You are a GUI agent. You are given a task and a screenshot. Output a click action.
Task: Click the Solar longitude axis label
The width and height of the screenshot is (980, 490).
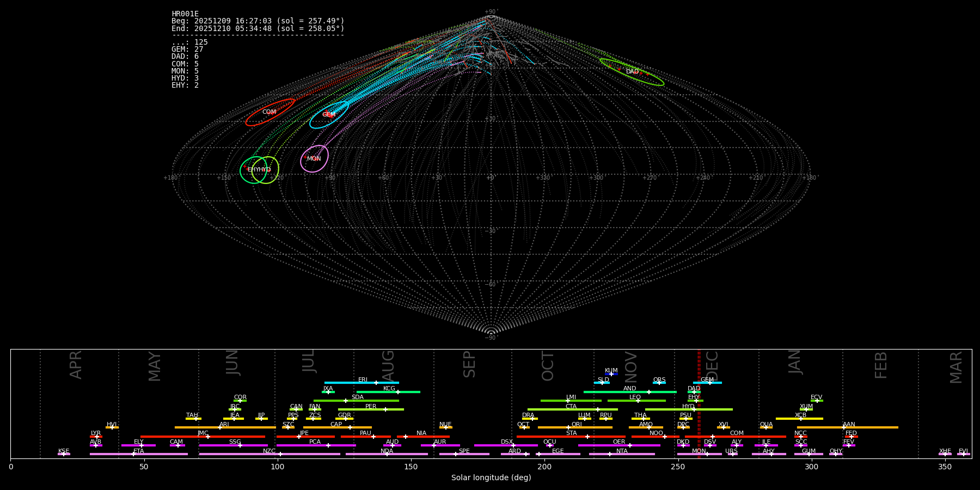(491, 478)
